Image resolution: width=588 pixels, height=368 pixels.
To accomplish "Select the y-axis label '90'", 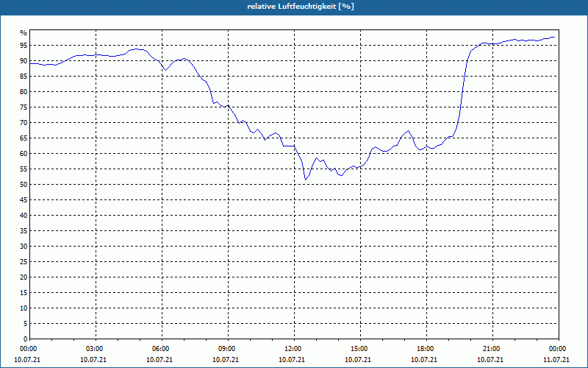I will 24,61.
